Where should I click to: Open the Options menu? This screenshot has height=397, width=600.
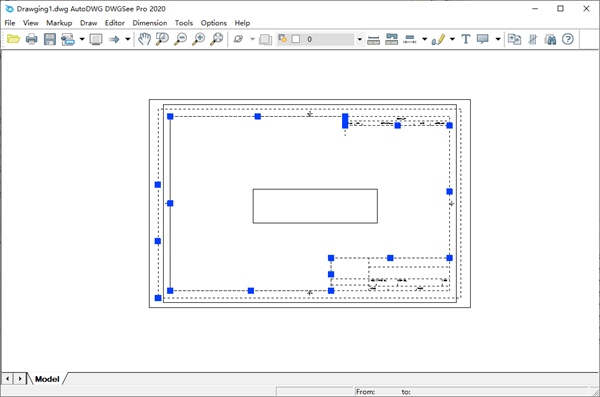[214, 23]
